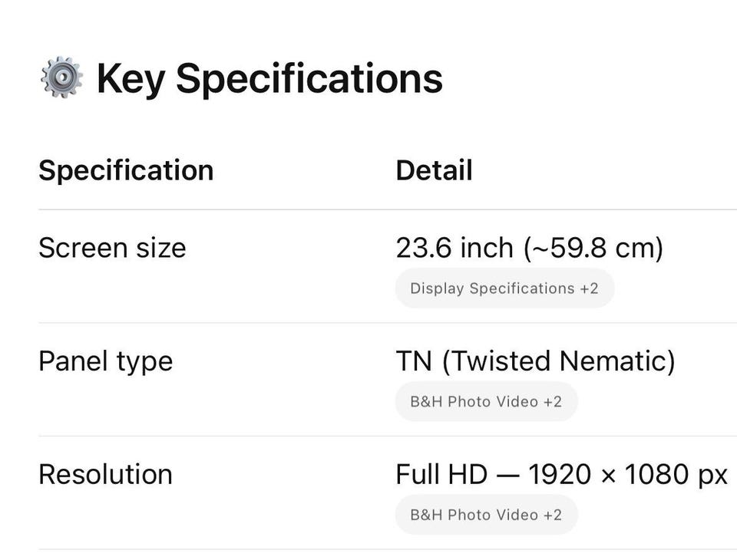
Task: Click +2 on Resolution source chip
Action: pyautogui.click(x=553, y=515)
